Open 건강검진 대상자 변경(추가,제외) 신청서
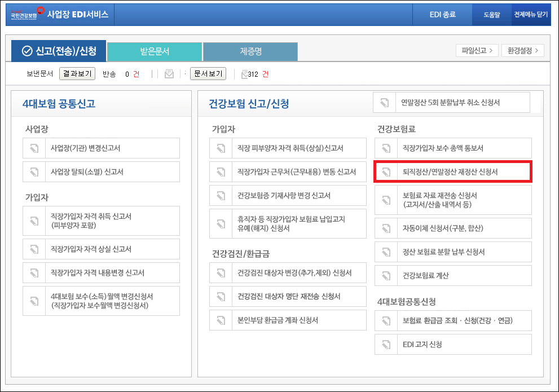The width and height of the screenshot is (559, 392). [x=288, y=273]
